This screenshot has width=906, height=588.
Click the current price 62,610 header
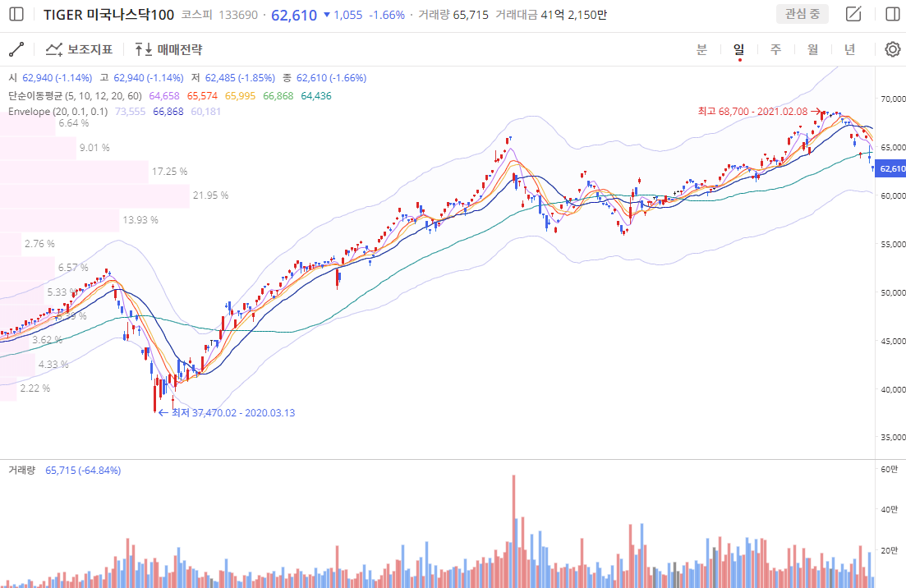click(294, 15)
